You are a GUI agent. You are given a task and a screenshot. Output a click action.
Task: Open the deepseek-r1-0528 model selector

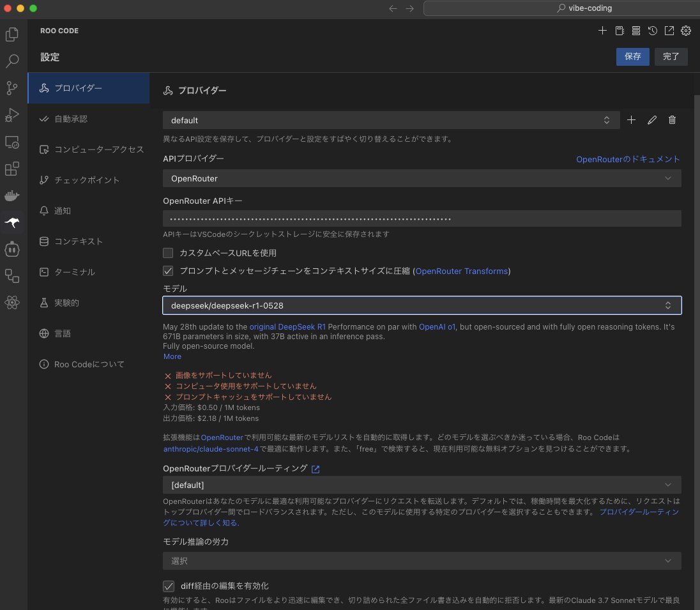422,305
